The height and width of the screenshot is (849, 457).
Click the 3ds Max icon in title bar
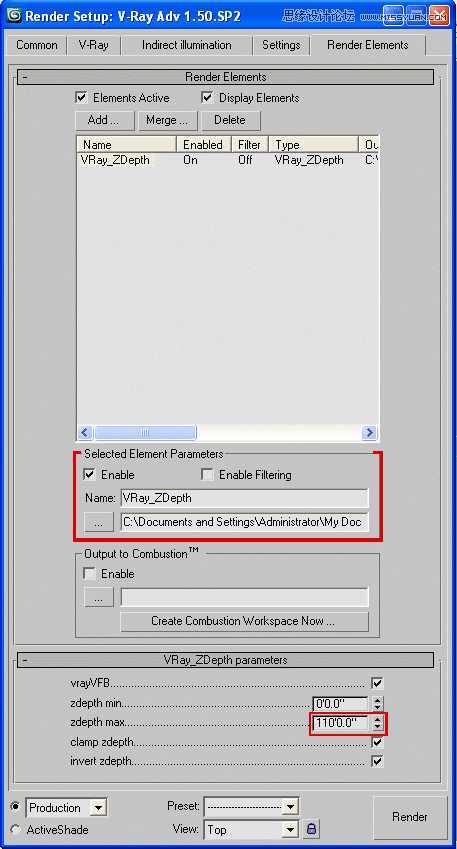[15, 16]
